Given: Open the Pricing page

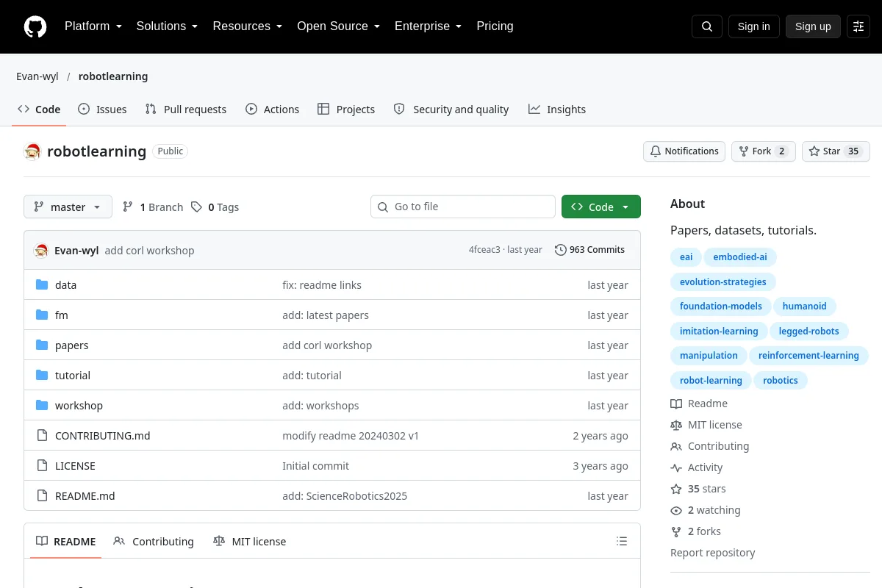Looking at the screenshot, I should coord(495,26).
